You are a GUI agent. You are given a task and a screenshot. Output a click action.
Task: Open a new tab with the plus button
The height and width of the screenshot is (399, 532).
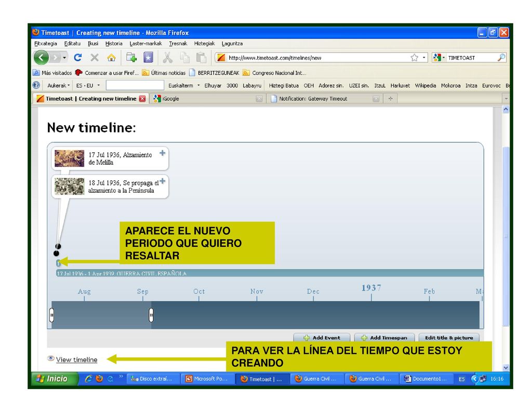coord(391,99)
